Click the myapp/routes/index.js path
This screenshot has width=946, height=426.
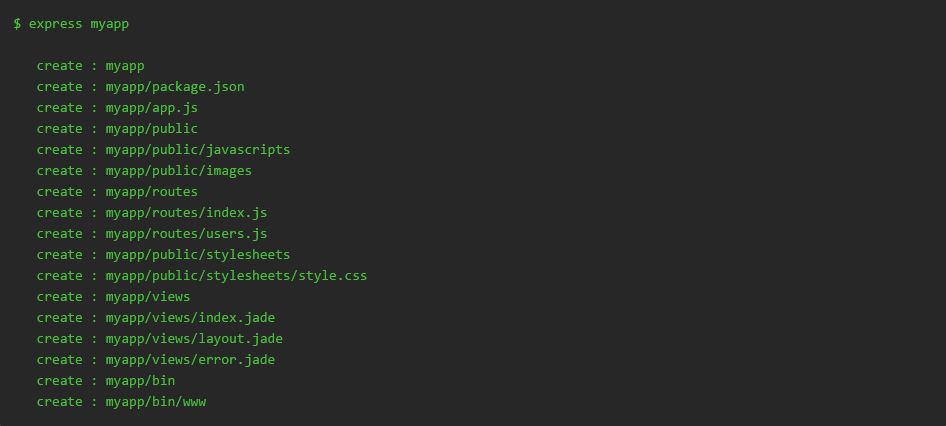point(186,213)
